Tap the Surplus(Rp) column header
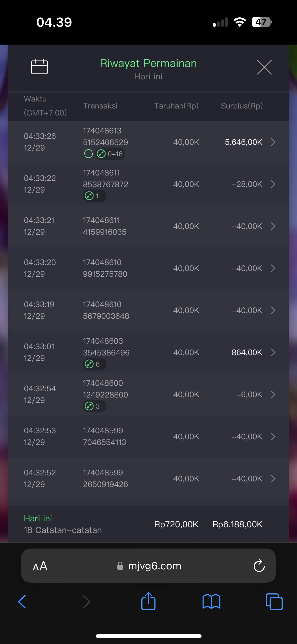 pos(242,106)
